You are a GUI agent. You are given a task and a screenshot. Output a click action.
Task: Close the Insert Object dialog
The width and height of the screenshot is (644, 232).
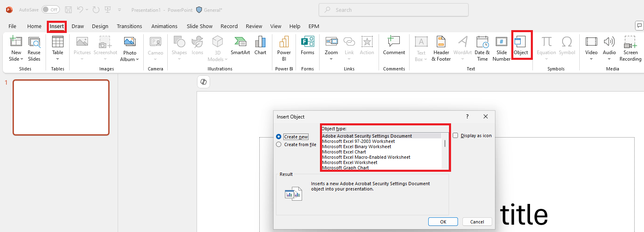click(x=486, y=116)
